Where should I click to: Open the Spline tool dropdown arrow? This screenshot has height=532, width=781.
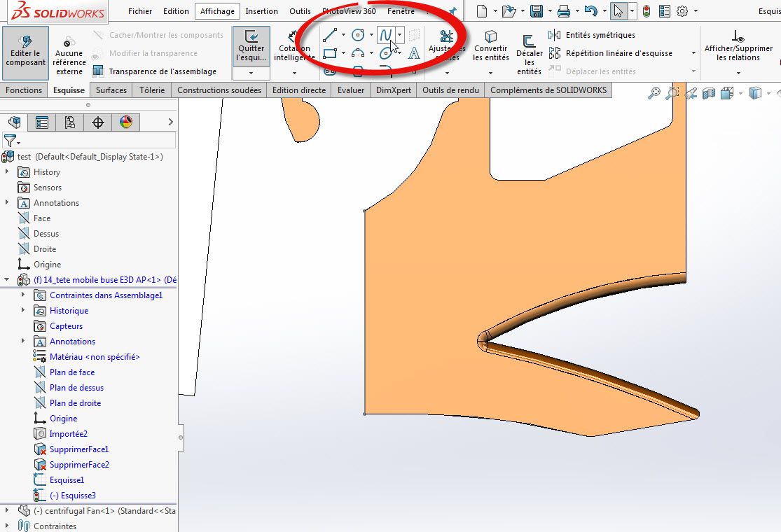(400, 35)
